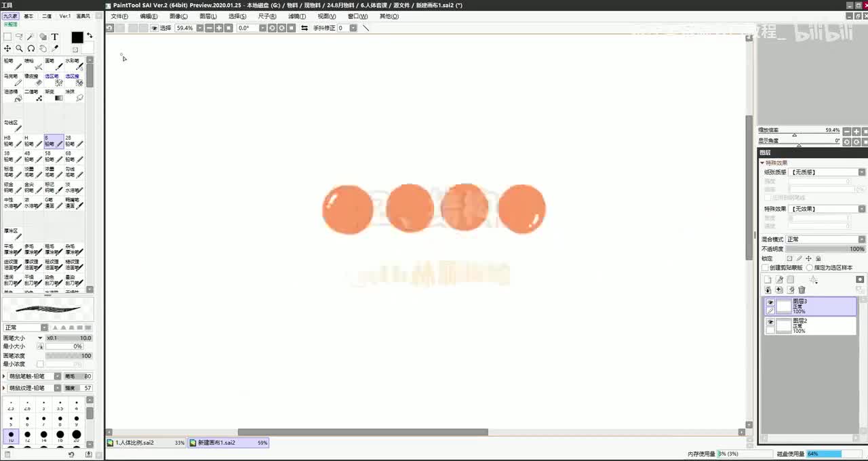
Task: Open the rotation angle 0.0° dropdown
Action: point(262,28)
